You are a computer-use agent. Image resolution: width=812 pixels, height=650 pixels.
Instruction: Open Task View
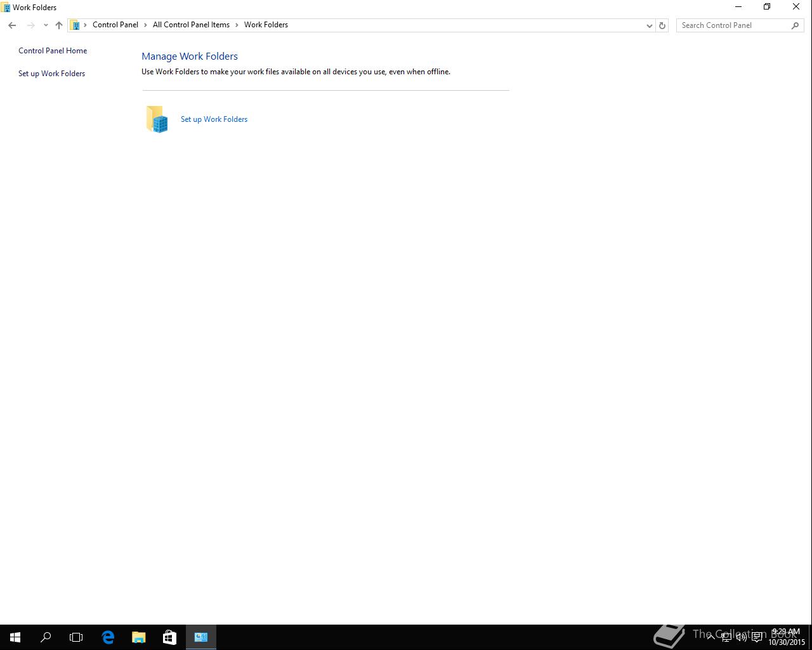click(76, 637)
